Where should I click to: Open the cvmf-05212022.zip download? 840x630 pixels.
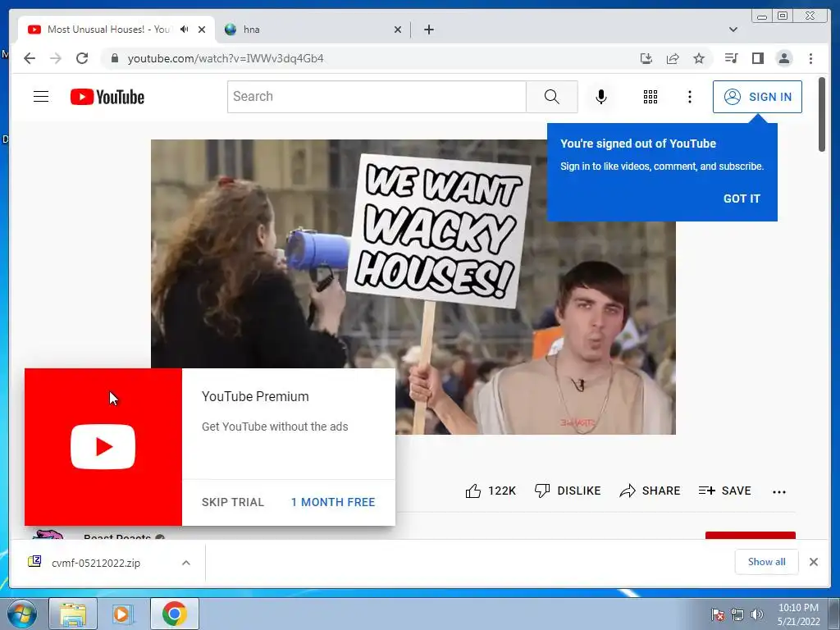pyautogui.click(x=95, y=563)
